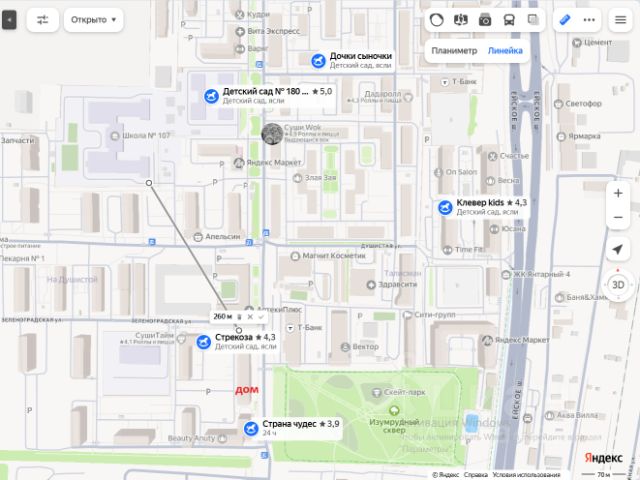The height and width of the screenshot is (480, 640).
Task: Open the routes map icon
Action: 460,20
